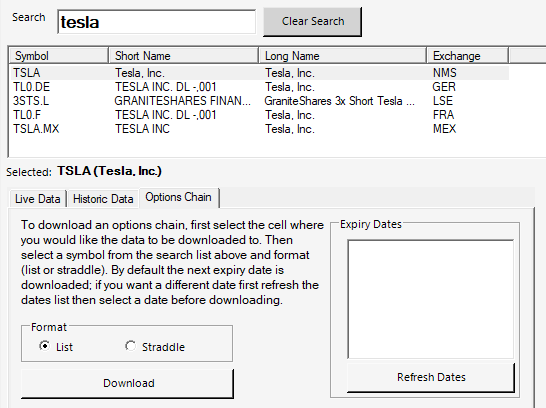The width and height of the screenshot is (546, 408).
Task: Select the 3STS.L symbol row
Action: click(x=259, y=101)
